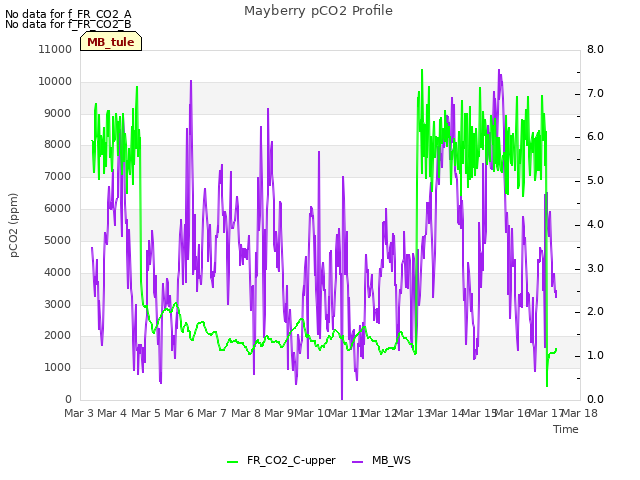This screenshot has height=480, width=640.
Task: Click the Mar 7 date label
Action: (212, 413)
